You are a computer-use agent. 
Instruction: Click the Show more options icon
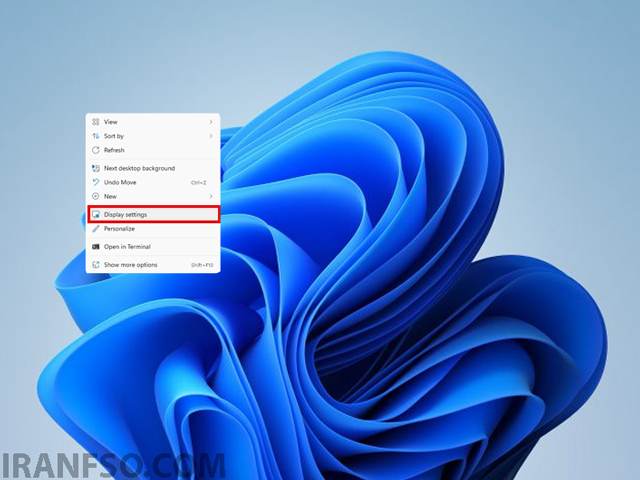click(x=96, y=264)
